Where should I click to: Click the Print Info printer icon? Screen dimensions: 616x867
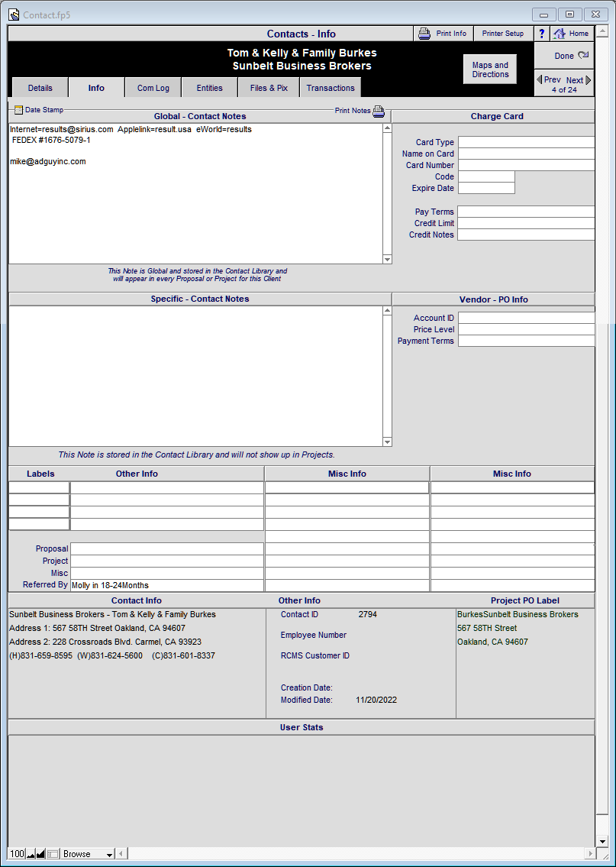tap(424, 33)
